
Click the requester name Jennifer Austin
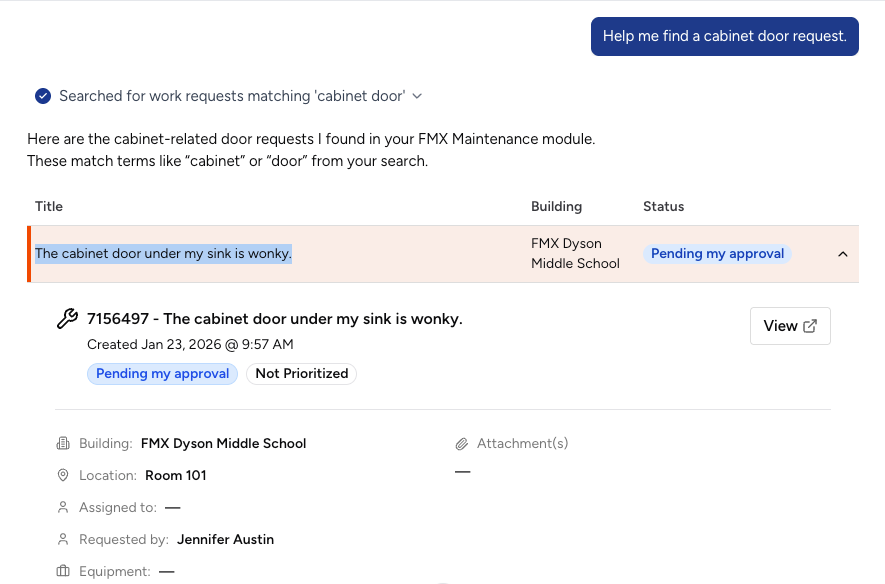point(225,539)
